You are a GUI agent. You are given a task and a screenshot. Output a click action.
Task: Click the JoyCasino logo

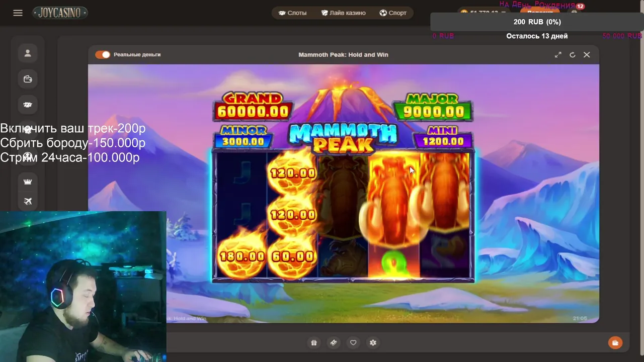60,13
